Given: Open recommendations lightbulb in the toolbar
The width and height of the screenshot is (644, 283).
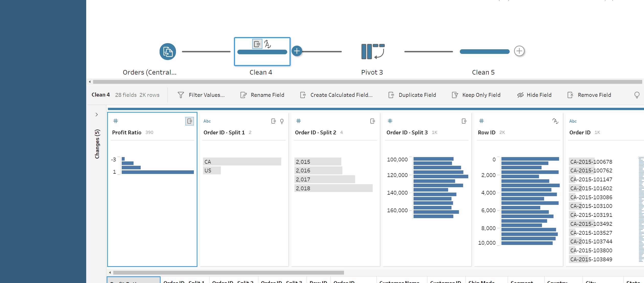Looking at the screenshot, I should click(637, 95).
